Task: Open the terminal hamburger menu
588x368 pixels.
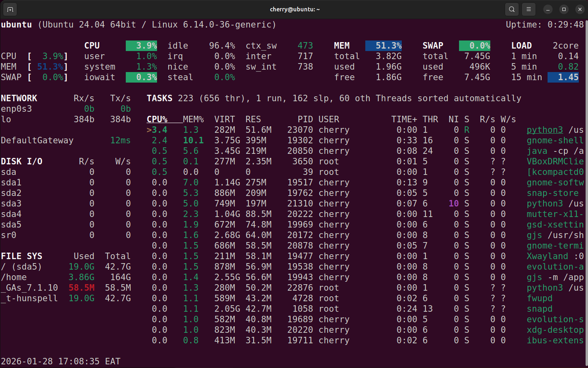Action: click(x=528, y=9)
